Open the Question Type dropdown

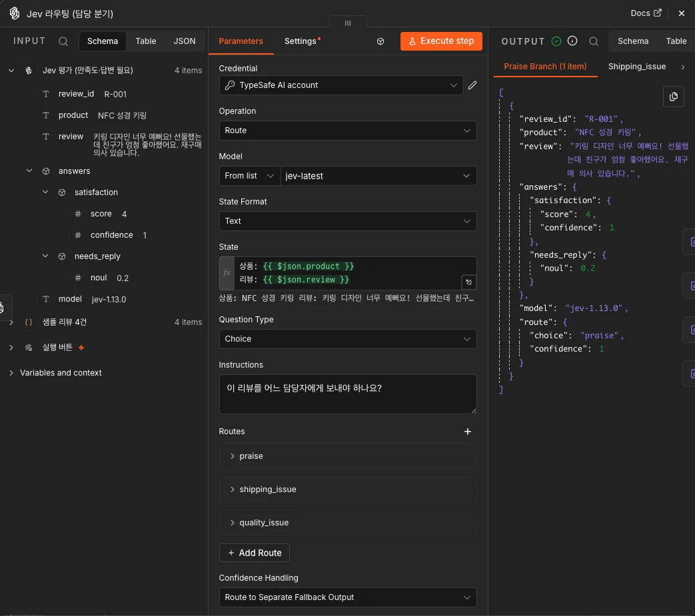coord(348,339)
